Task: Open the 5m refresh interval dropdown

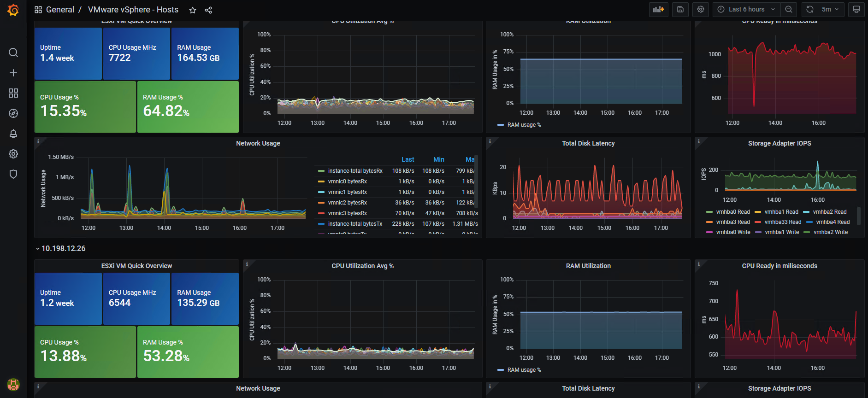Action: coord(830,9)
